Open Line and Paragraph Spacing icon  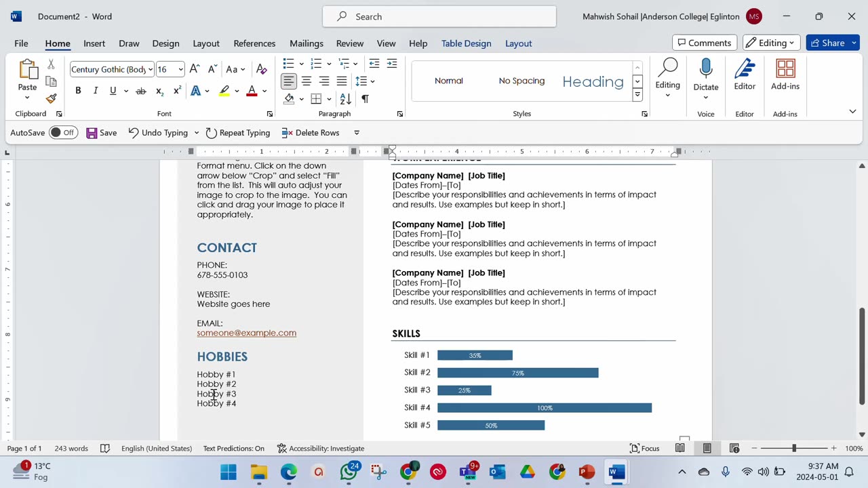coord(361,81)
